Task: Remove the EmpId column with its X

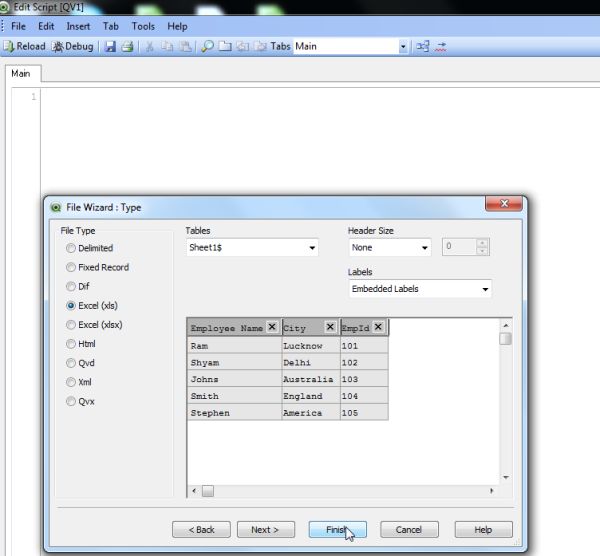Action: point(378,327)
